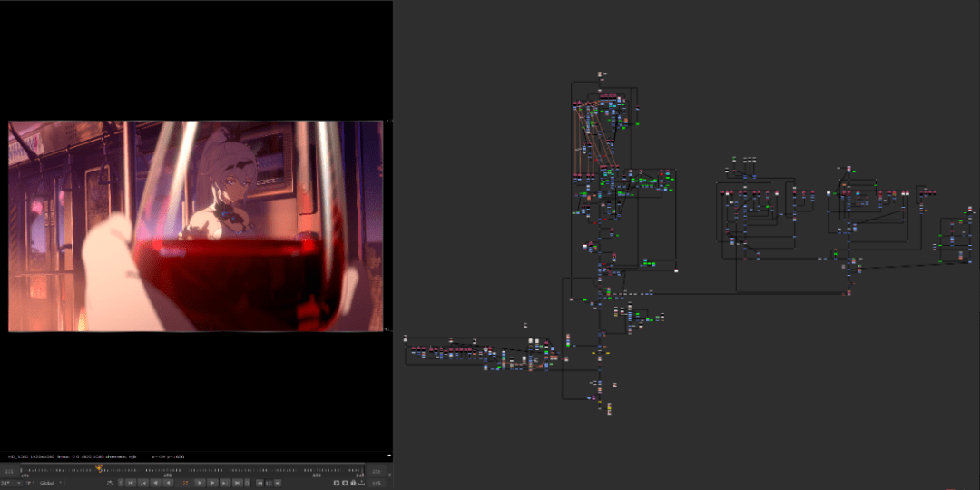Open the TF frame-display dropdown

(x=30, y=483)
